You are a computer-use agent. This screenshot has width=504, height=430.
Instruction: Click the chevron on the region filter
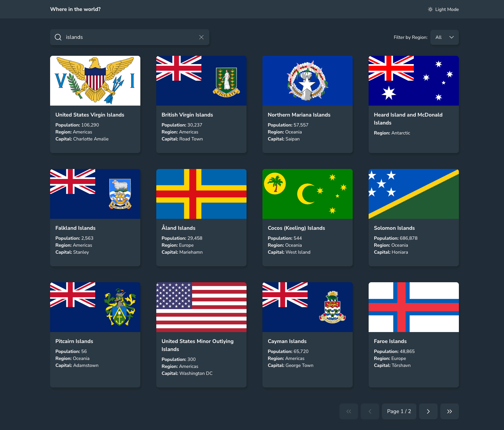point(451,37)
